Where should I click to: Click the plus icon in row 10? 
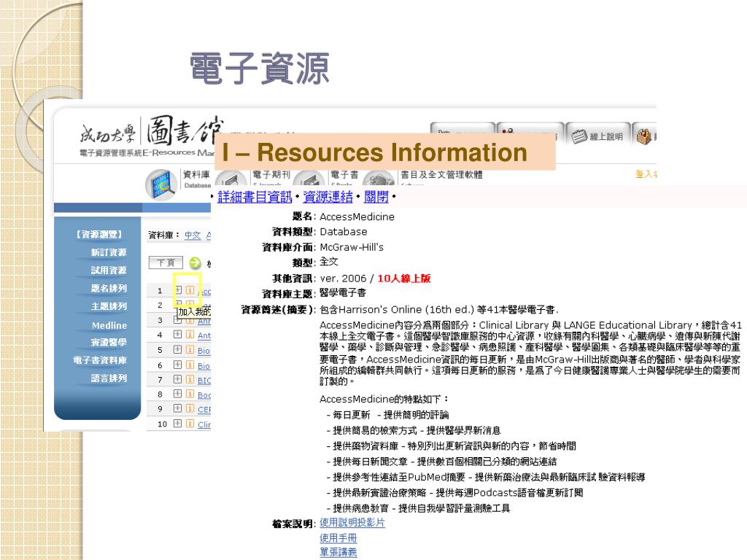point(178,423)
